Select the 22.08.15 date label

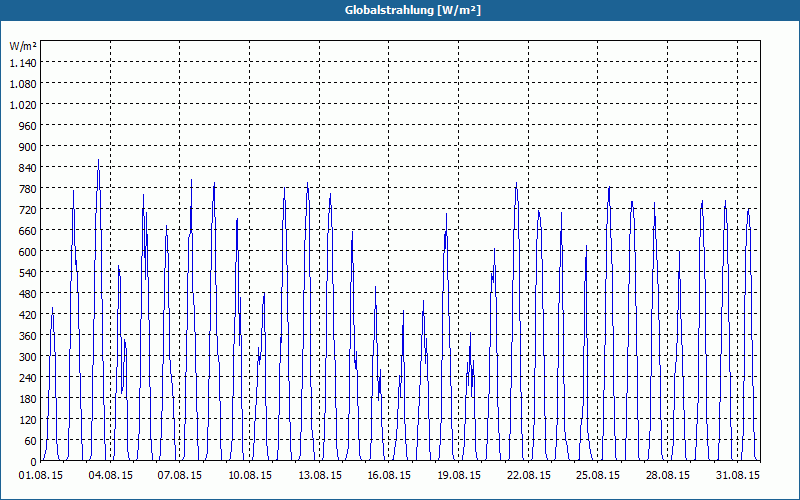point(529,475)
